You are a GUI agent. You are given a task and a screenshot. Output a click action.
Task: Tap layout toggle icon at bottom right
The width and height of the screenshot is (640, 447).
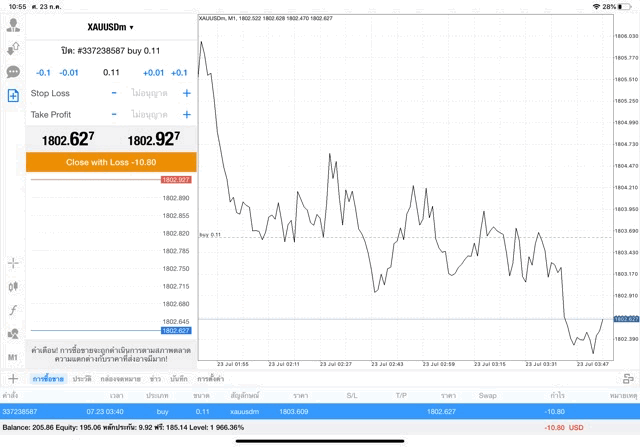(628, 379)
